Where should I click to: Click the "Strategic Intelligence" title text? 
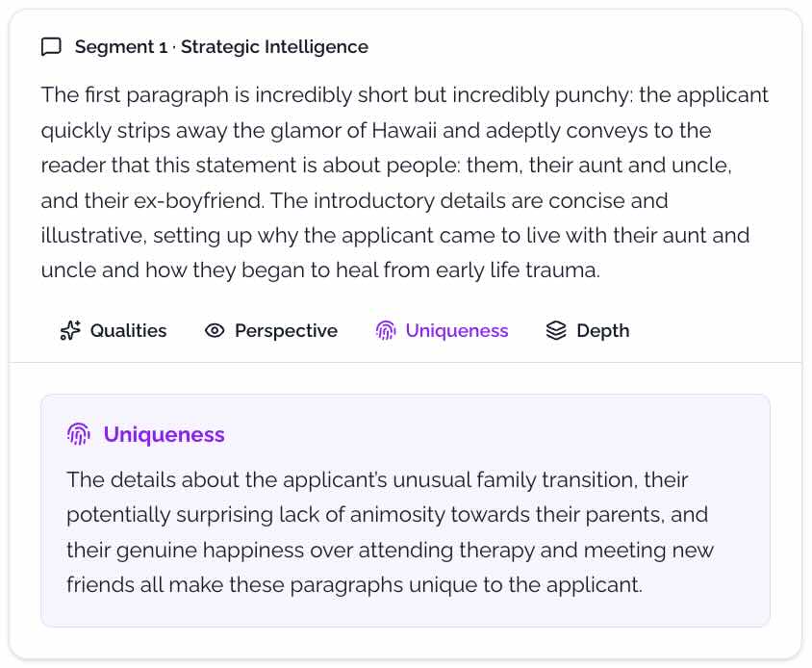274,46
